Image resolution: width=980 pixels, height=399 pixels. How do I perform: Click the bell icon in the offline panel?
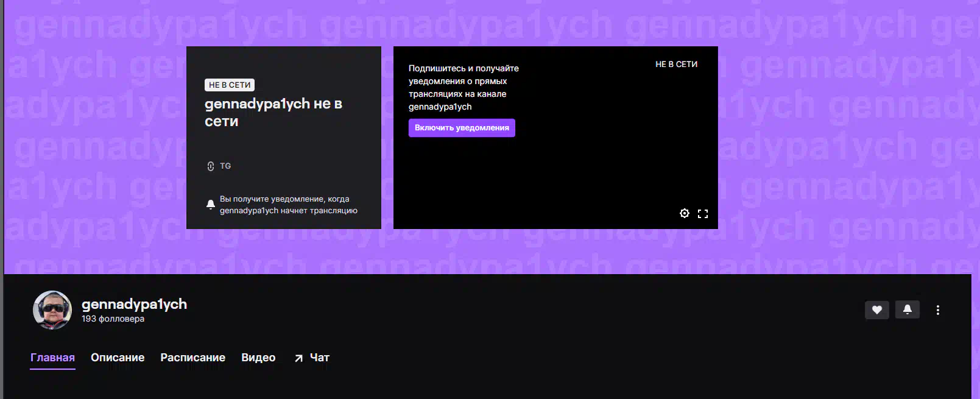click(211, 205)
